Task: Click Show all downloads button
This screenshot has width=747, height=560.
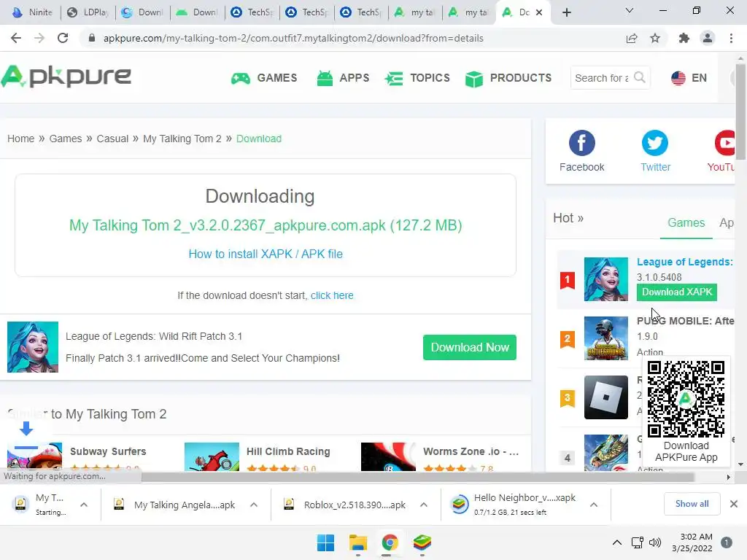Action: pos(692,504)
